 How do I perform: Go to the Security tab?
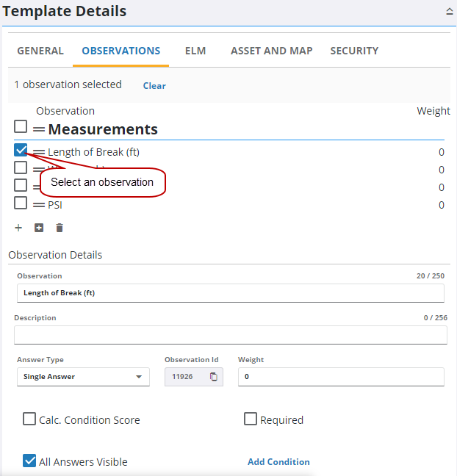pos(354,51)
